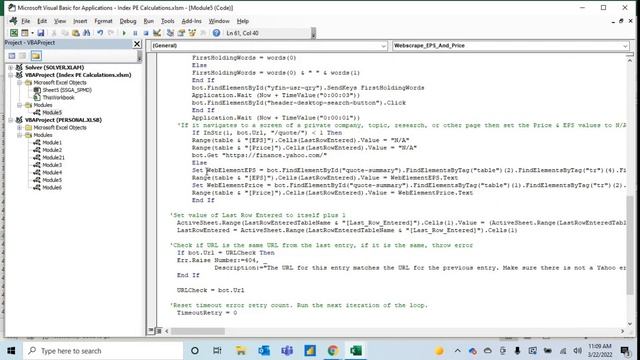Collapse Modules folder under PERSONAL.XLSB
The image size is (640, 360).
[19, 135]
